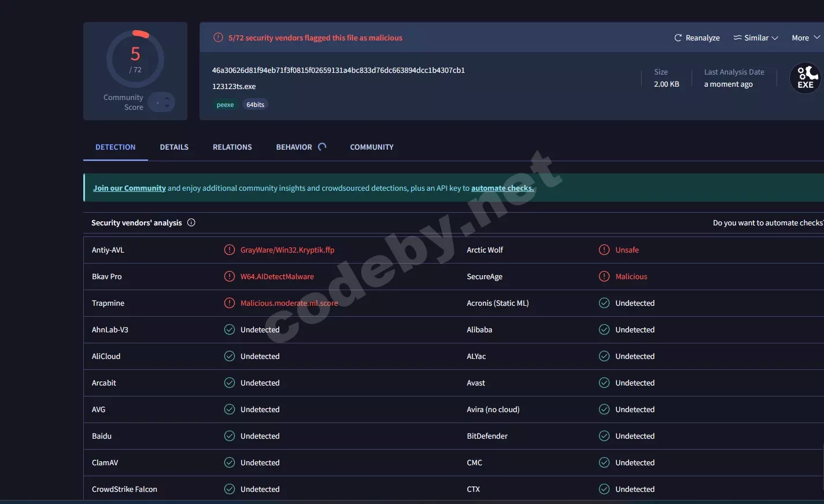Image resolution: width=824 pixels, height=504 pixels.
Task: Click the Reanalyze button
Action: 697,38
